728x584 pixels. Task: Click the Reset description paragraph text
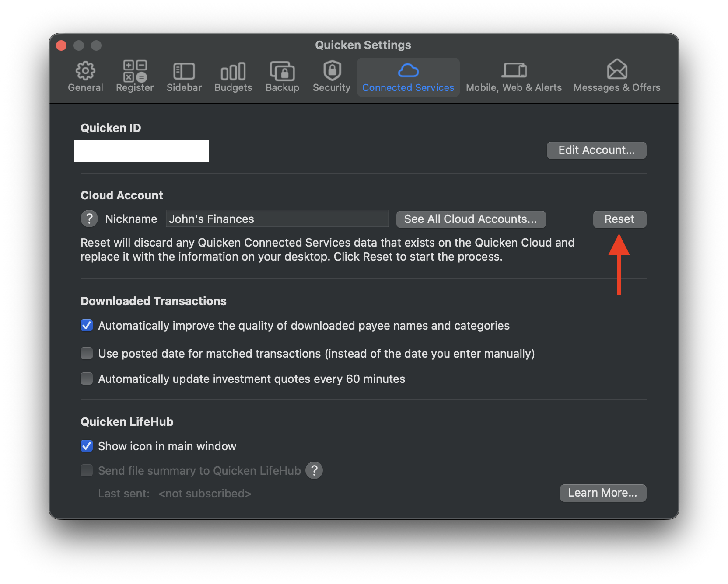click(327, 250)
